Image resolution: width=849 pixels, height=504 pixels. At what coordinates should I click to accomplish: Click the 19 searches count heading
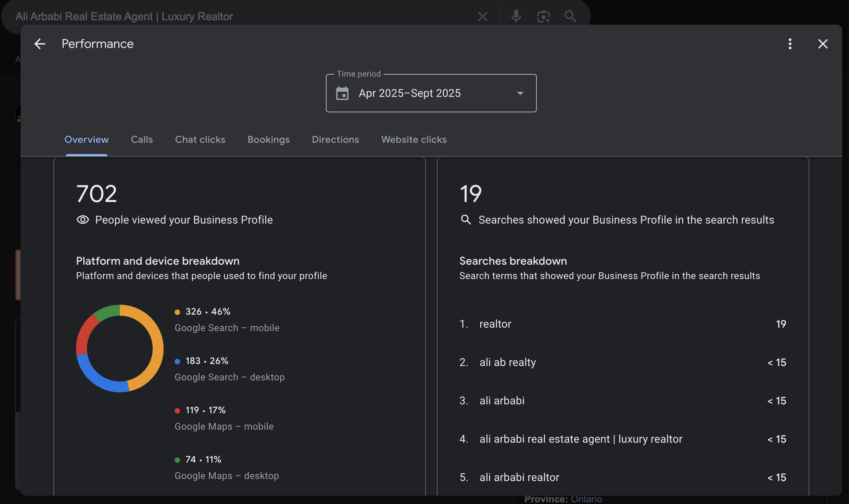click(x=471, y=194)
